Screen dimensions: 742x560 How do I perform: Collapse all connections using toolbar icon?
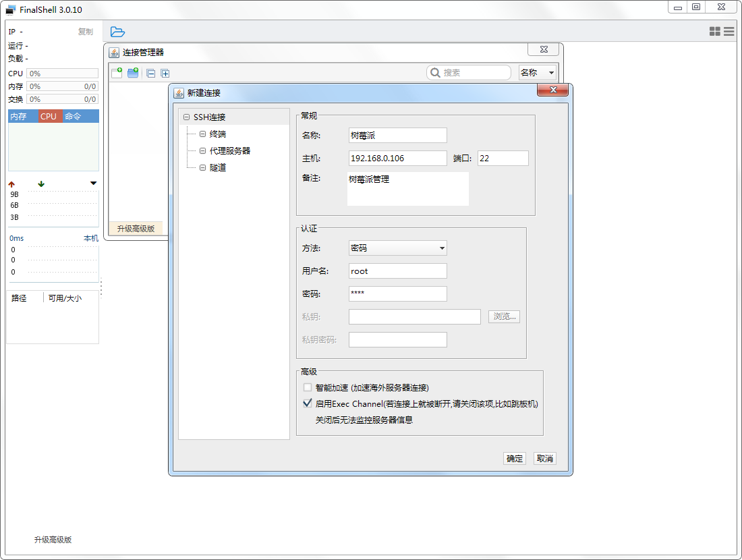[x=150, y=73]
